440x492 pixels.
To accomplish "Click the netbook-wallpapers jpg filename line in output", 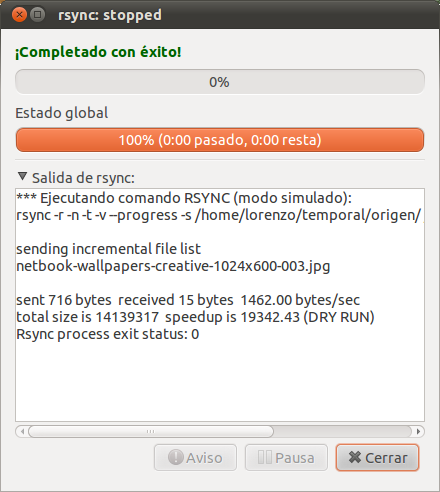I will point(173,266).
